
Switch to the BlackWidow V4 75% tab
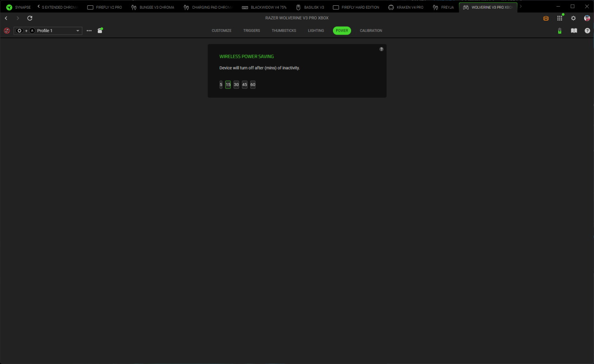pos(264,7)
